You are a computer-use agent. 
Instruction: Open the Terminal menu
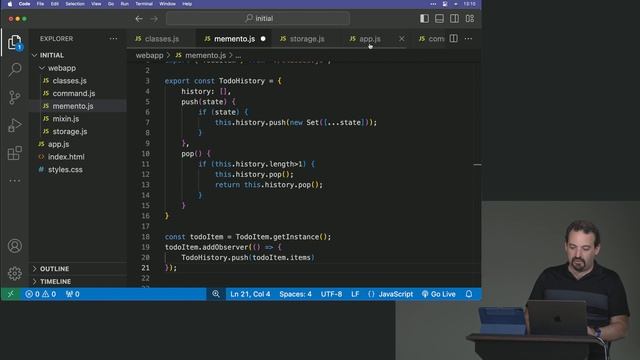click(x=144, y=4)
